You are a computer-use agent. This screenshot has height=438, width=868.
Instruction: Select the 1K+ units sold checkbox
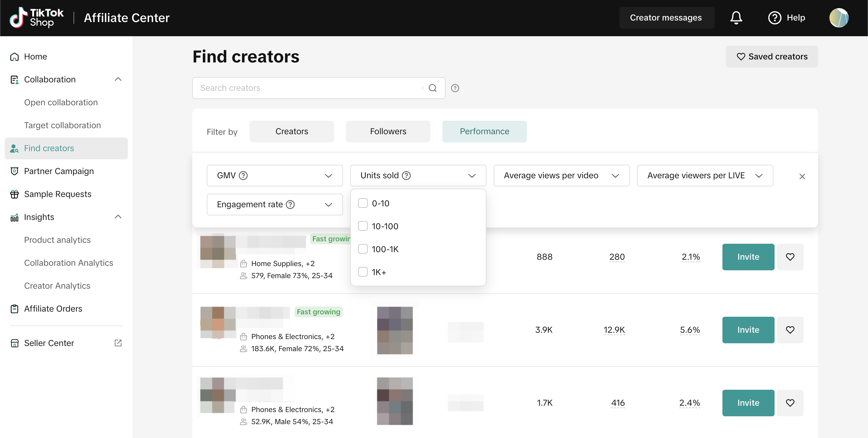(x=363, y=272)
